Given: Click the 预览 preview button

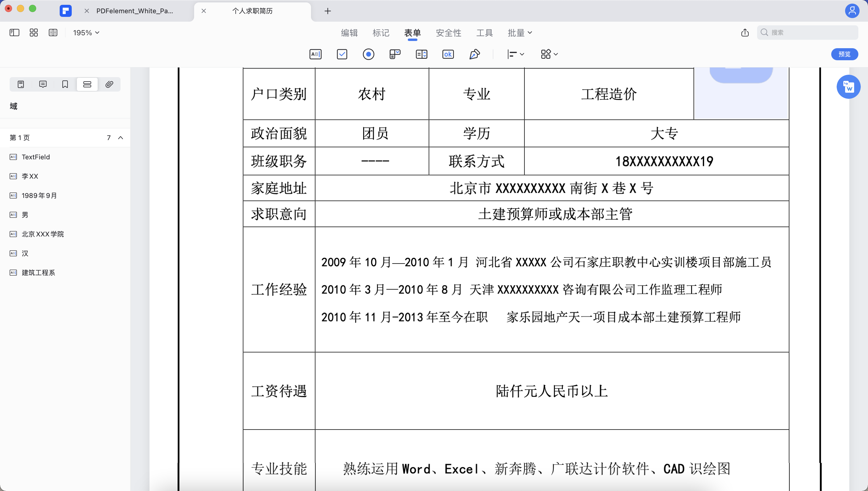Looking at the screenshot, I should click(844, 54).
